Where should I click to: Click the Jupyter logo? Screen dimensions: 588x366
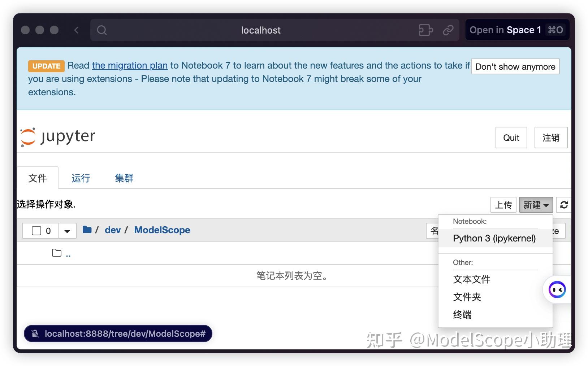(57, 136)
